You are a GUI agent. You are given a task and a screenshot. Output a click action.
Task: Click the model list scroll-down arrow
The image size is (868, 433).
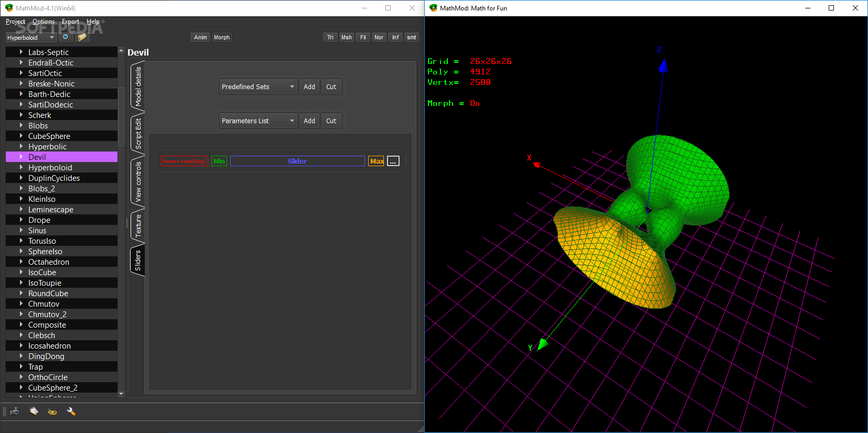121,394
